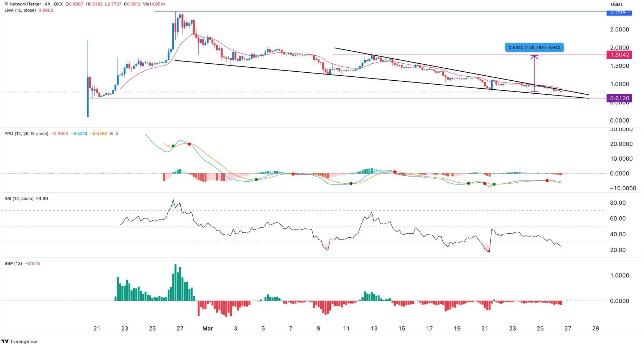The image size is (644, 348).
Task: Click the 9 label on the date axis
Action: click(x=318, y=328)
